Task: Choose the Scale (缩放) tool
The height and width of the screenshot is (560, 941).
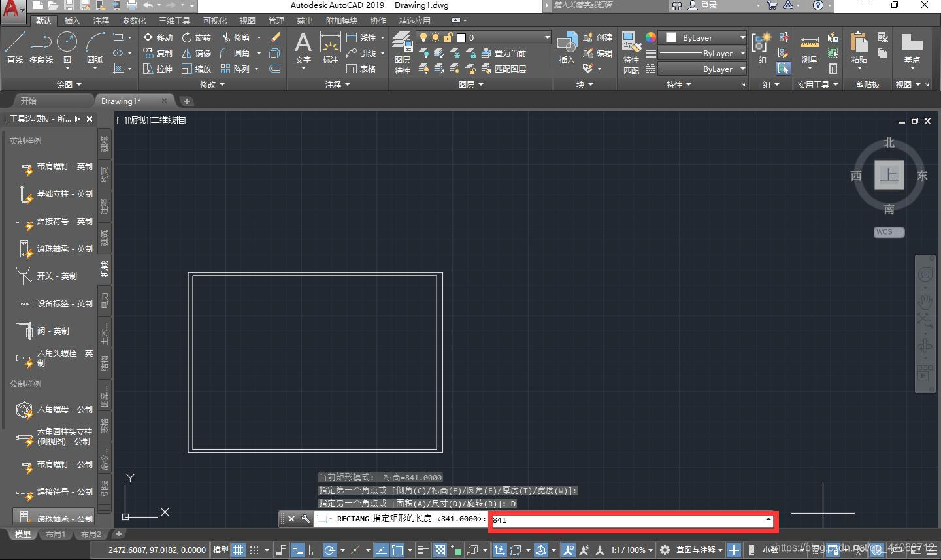Action: coord(197,69)
